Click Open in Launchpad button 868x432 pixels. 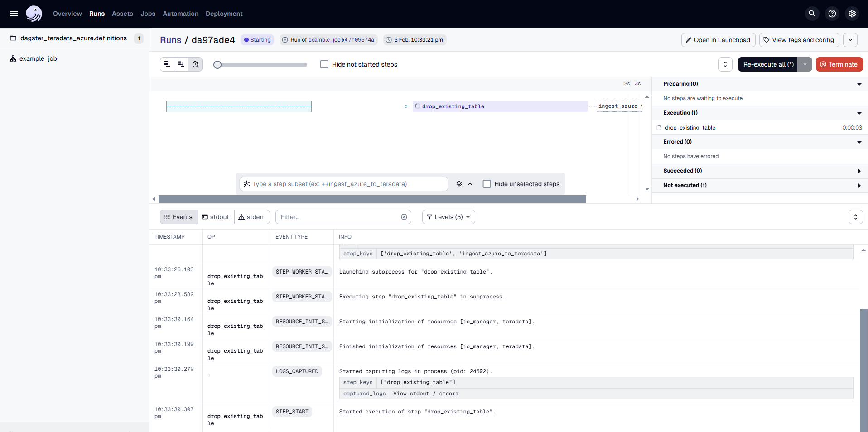719,40
